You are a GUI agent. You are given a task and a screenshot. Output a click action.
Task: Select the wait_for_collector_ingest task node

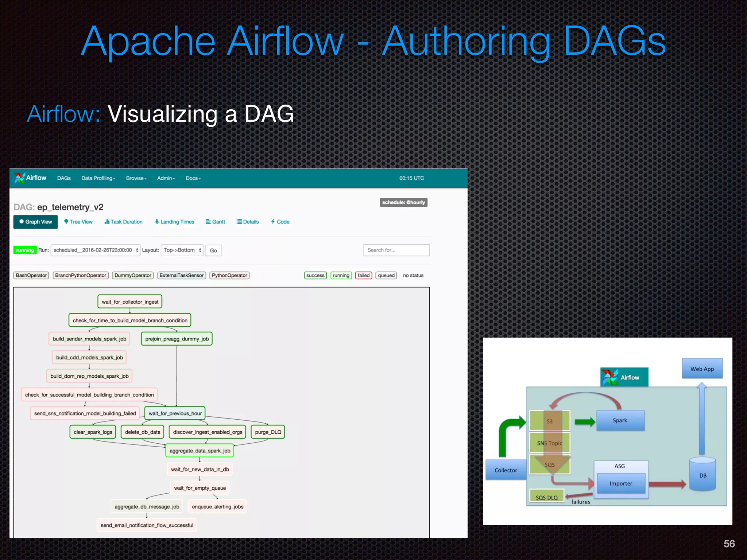[130, 302]
